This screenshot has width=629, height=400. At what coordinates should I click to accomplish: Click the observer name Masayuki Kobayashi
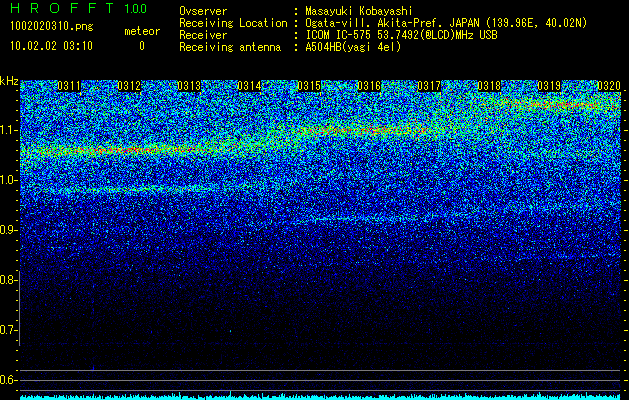[x=359, y=11]
